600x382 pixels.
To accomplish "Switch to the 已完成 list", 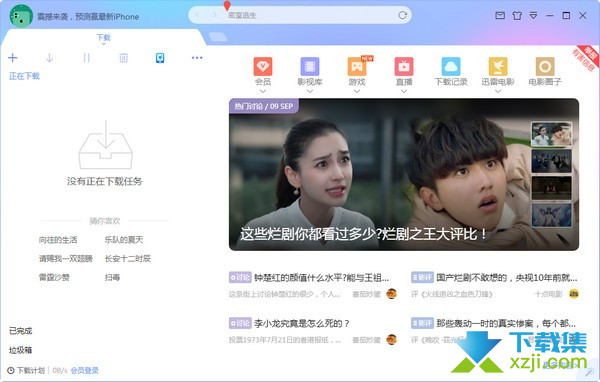I will 21,331.
